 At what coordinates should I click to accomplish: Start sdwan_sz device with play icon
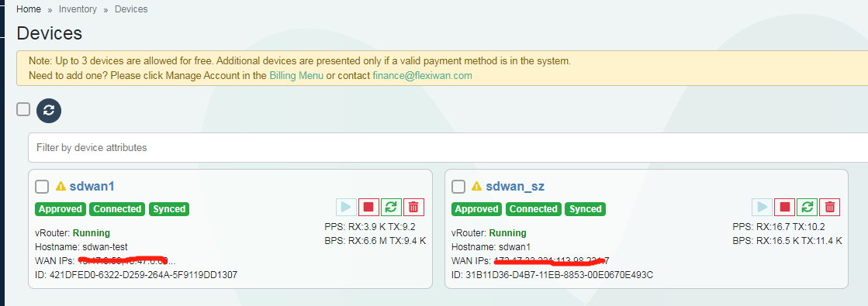click(x=763, y=207)
